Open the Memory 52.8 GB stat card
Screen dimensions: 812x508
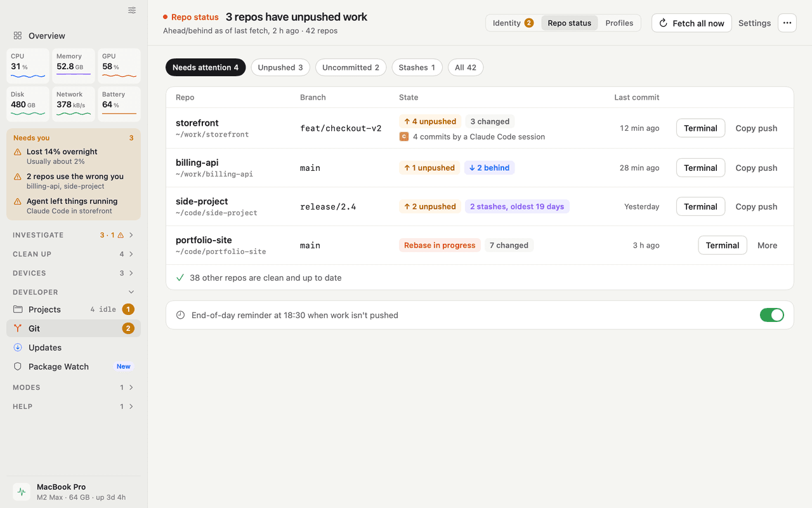[x=74, y=66]
